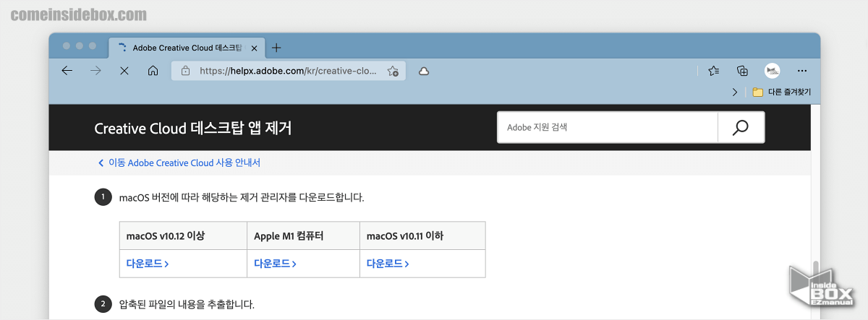Click the page vertical scrollbar
The image size is (868, 320).
(x=815, y=212)
